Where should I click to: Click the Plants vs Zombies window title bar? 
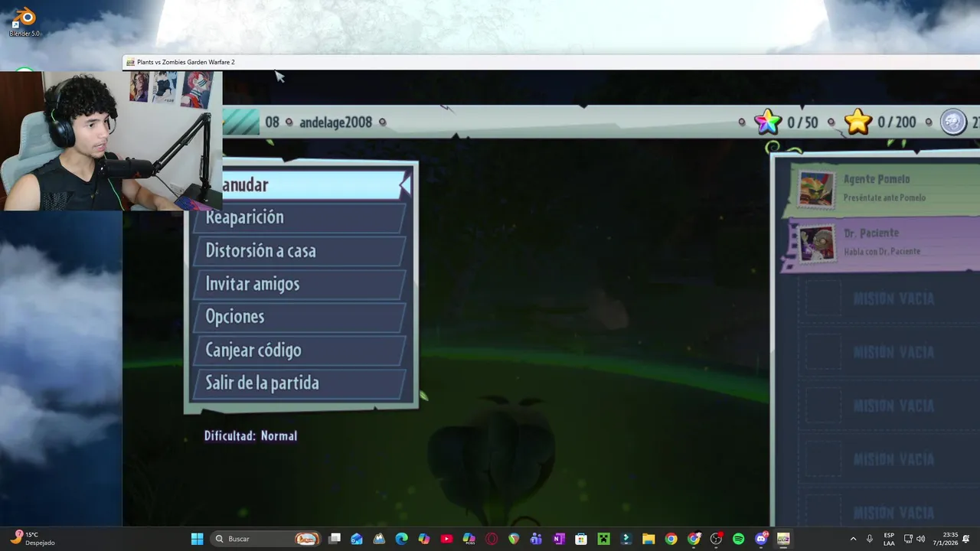(551, 62)
